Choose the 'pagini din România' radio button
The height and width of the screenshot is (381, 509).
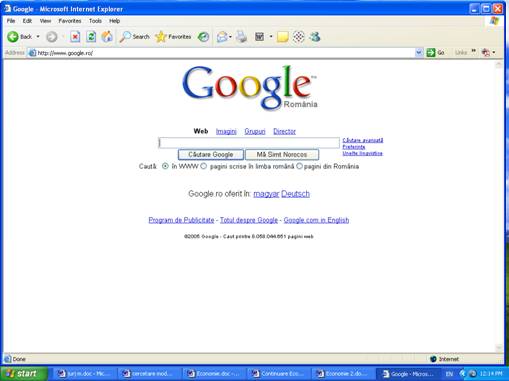point(299,166)
